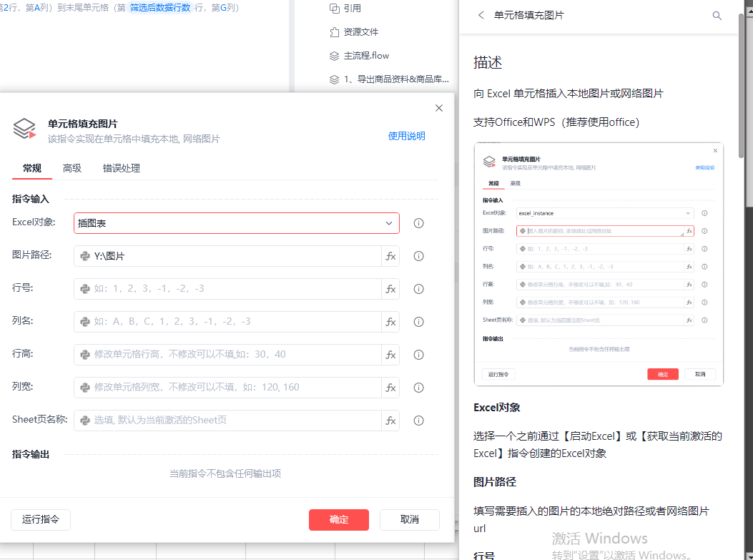Close the 单元格填充图片 dialog
The image size is (753, 560).
pyautogui.click(x=439, y=108)
